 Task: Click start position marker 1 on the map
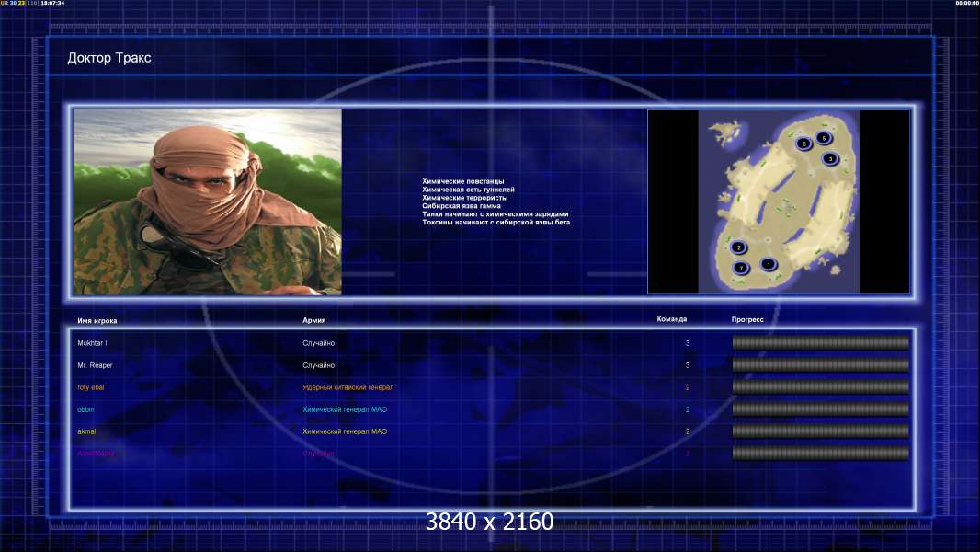point(769,264)
